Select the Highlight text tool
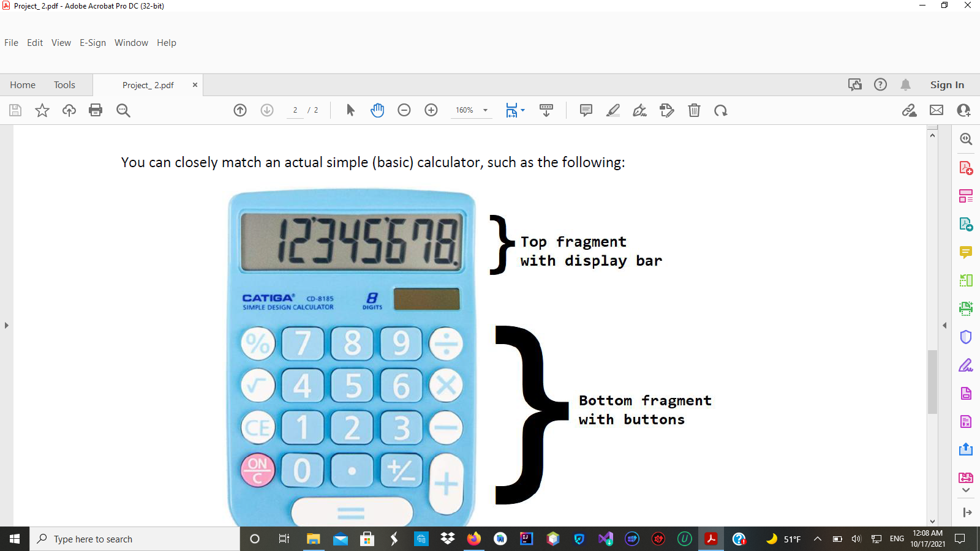Screen dimensions: 980x551 612,110
